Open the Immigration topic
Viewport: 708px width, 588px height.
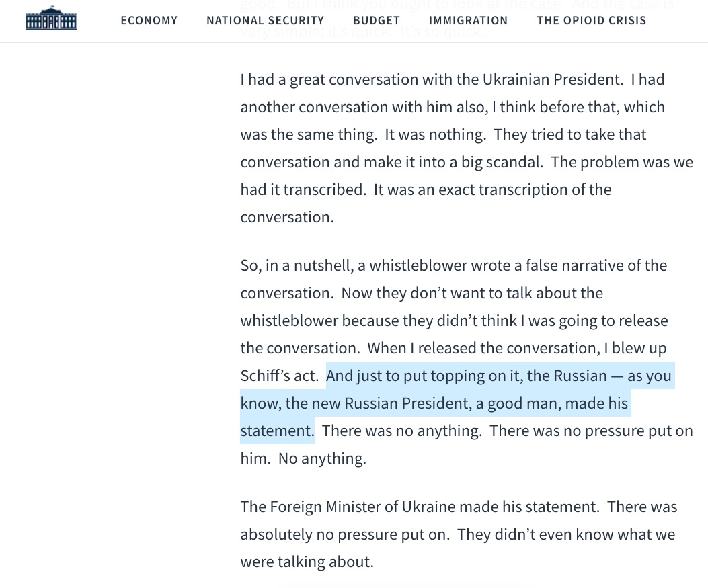pyautogui.click(x=468, y=20)
